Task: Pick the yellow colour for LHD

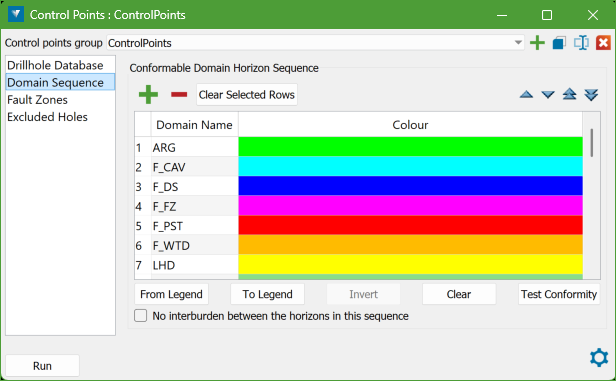Action: tap(410, 264)
